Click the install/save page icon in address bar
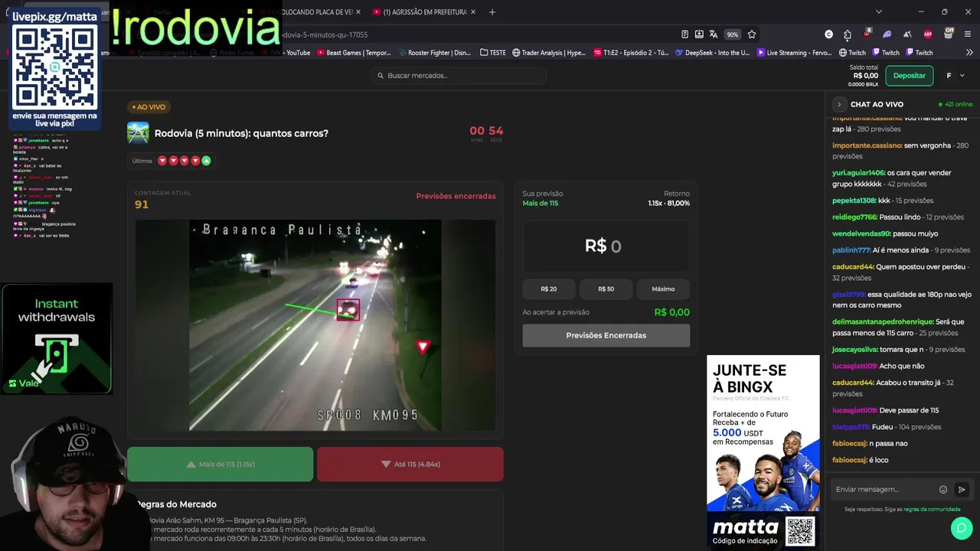980x551 pixels. [x=699, y=34]
